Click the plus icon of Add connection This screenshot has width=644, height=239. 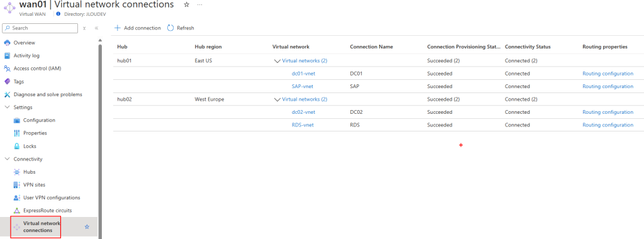[x=118, y=28]
